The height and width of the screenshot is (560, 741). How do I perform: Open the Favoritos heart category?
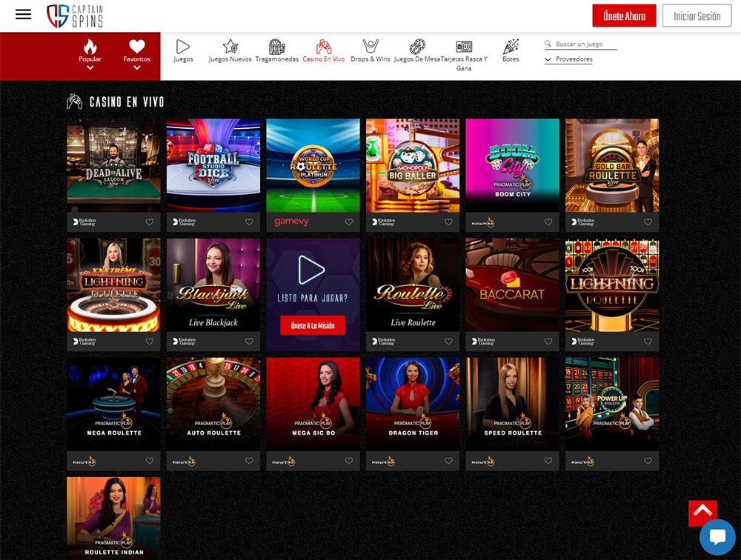pos(137,47)
